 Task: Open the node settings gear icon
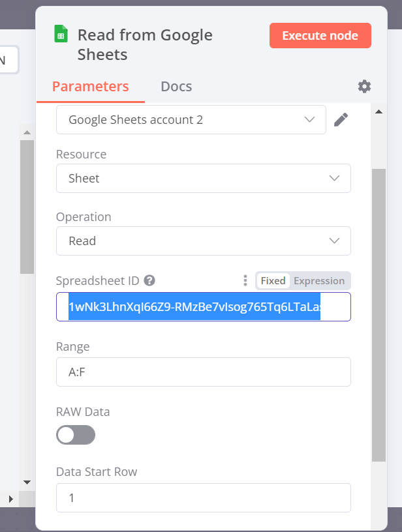[364, 86]
